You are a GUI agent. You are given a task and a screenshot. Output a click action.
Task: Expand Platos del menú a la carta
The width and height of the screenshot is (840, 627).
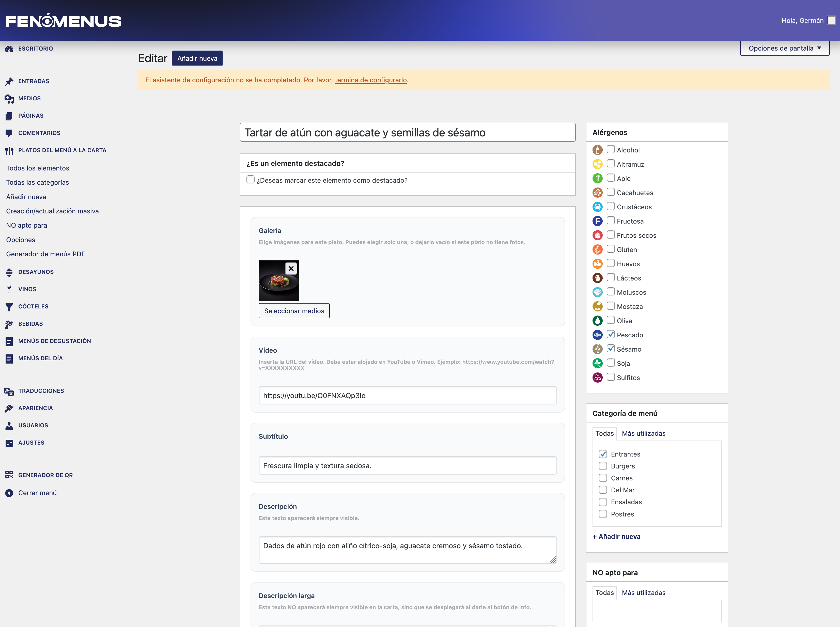pyautogui.click(x=62, y=150)
